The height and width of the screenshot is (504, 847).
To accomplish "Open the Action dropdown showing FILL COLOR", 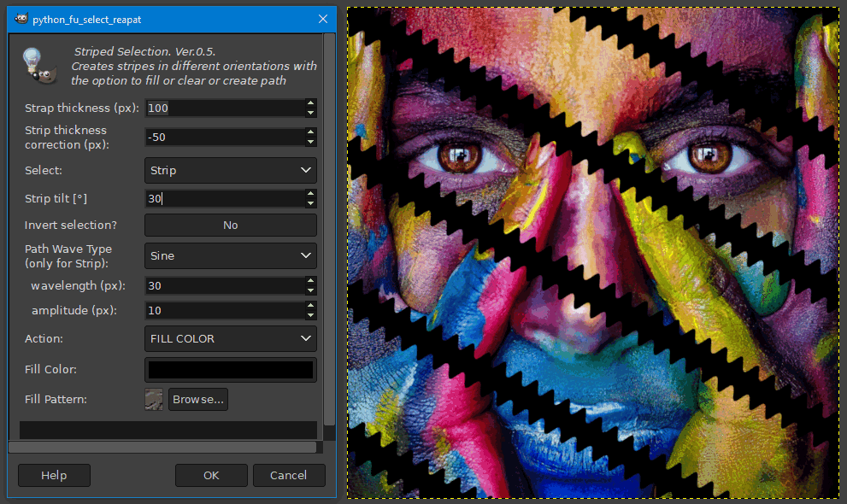I will tap(230, 338).
